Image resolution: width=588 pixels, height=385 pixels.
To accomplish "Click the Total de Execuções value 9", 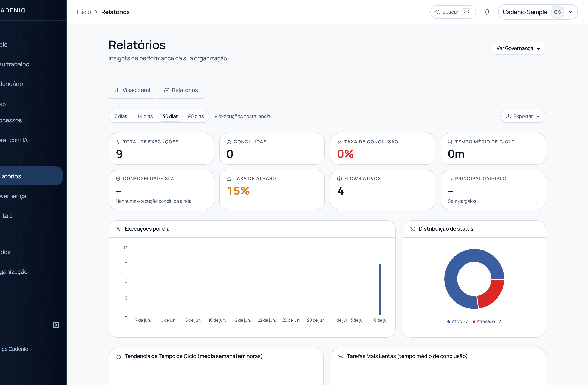I will point(119,154).
